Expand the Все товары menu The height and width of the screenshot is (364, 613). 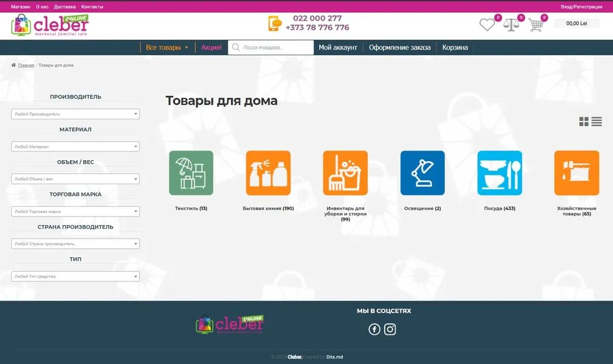(x=167, y=47)
